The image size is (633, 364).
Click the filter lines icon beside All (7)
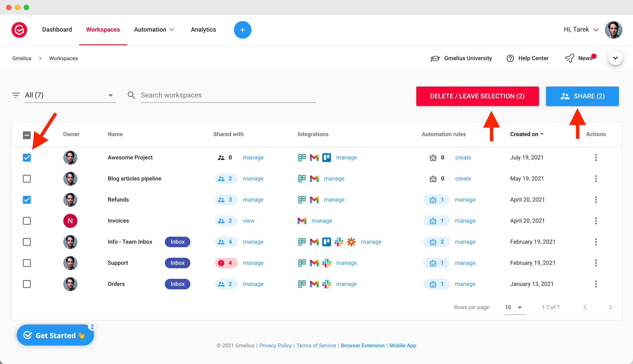tap(16, 95)
